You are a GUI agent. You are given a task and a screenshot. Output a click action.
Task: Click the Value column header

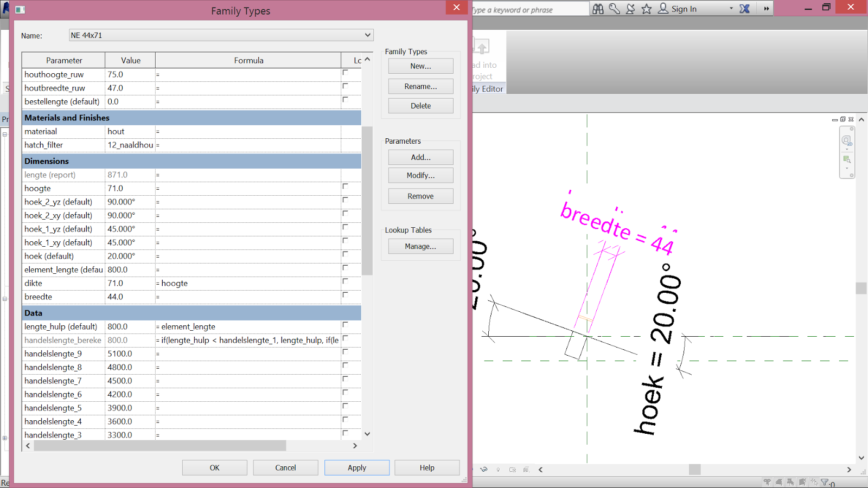coord(131,60)
